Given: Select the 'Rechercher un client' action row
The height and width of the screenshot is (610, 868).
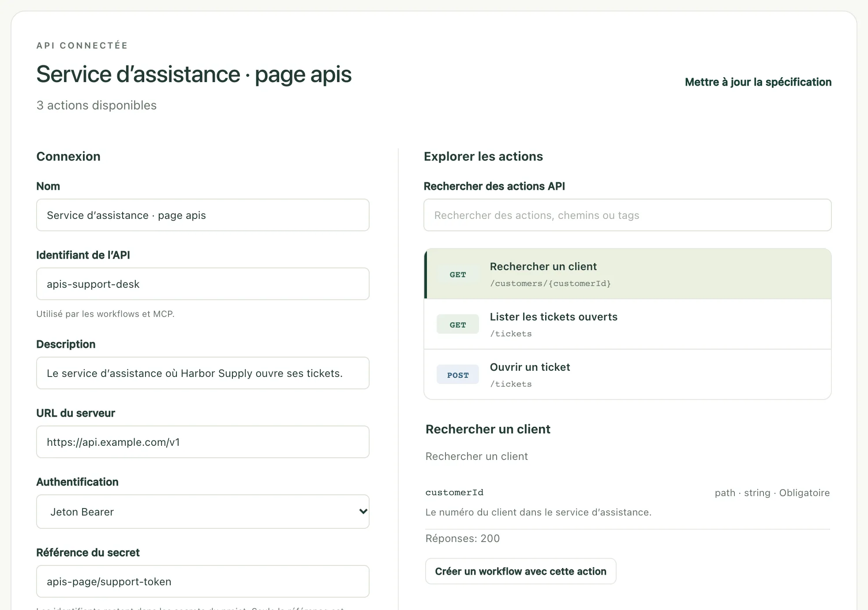Looking at the screenshot, I should tap(627, 274).
